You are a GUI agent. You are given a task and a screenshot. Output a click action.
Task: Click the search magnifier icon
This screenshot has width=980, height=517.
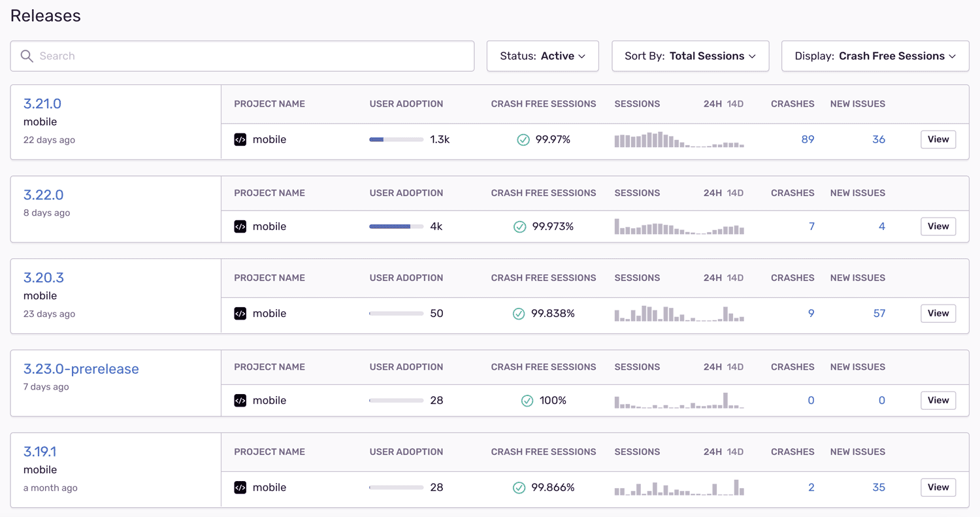click(x=27, y=56)
